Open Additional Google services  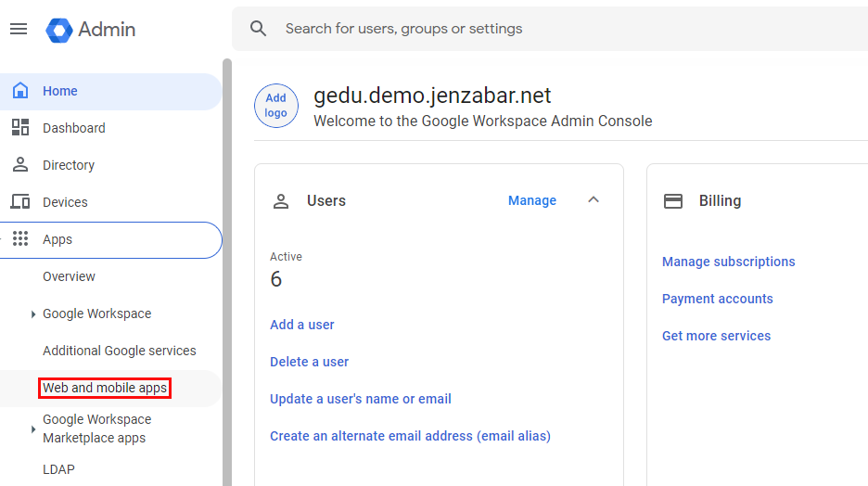pos(120,351)
